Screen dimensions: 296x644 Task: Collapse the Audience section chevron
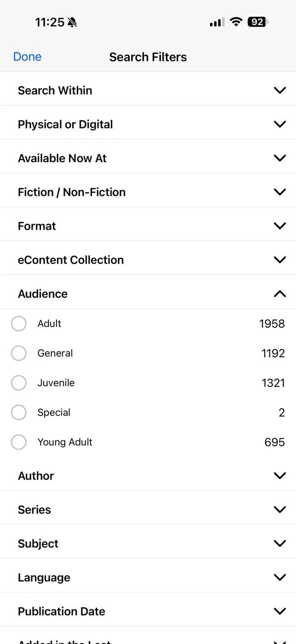280,294
